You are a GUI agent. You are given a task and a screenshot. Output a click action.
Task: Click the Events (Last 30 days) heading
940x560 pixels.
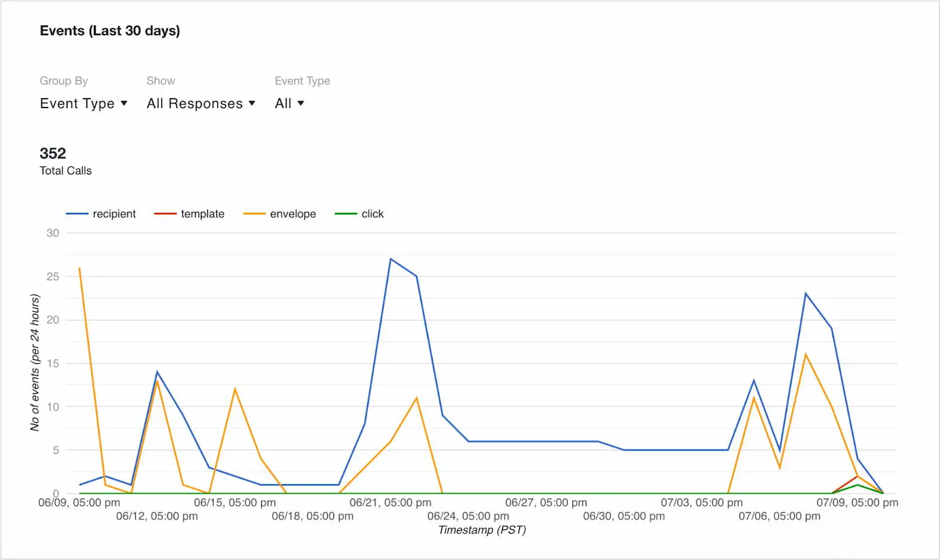(x=110, y=30)
